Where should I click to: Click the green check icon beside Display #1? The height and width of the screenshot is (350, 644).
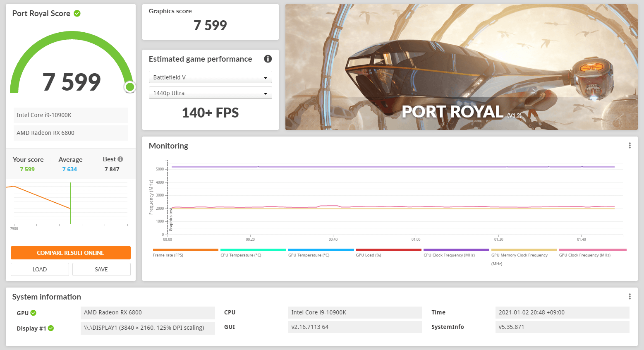(x=51, y=328)
